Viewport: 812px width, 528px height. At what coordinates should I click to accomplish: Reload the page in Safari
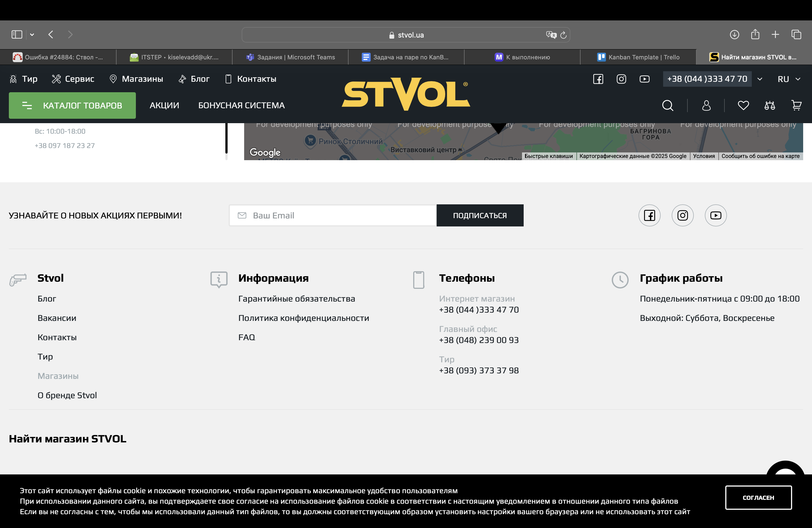564,35
